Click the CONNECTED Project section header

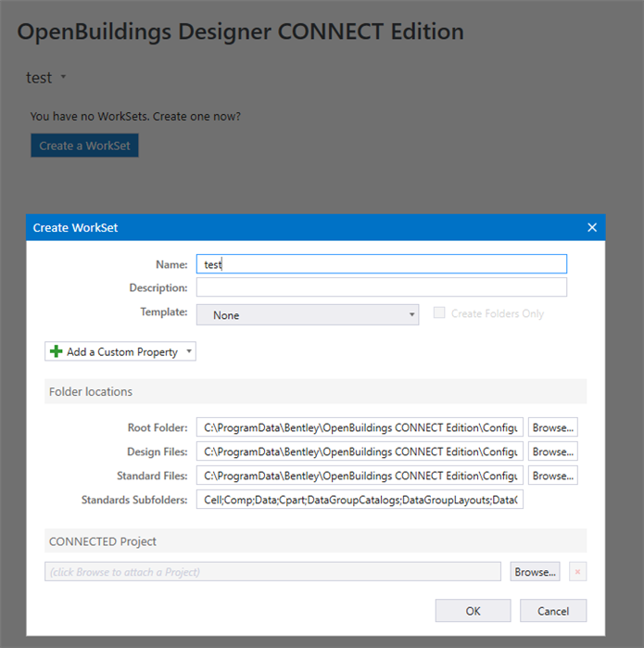(x=316, y=541)
